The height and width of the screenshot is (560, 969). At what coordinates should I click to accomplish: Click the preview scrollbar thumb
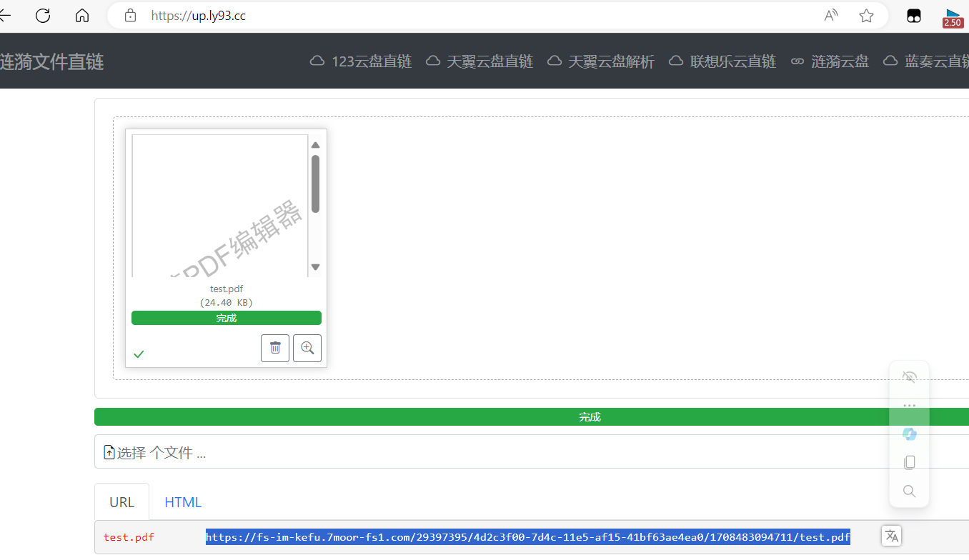pos(315,184)
